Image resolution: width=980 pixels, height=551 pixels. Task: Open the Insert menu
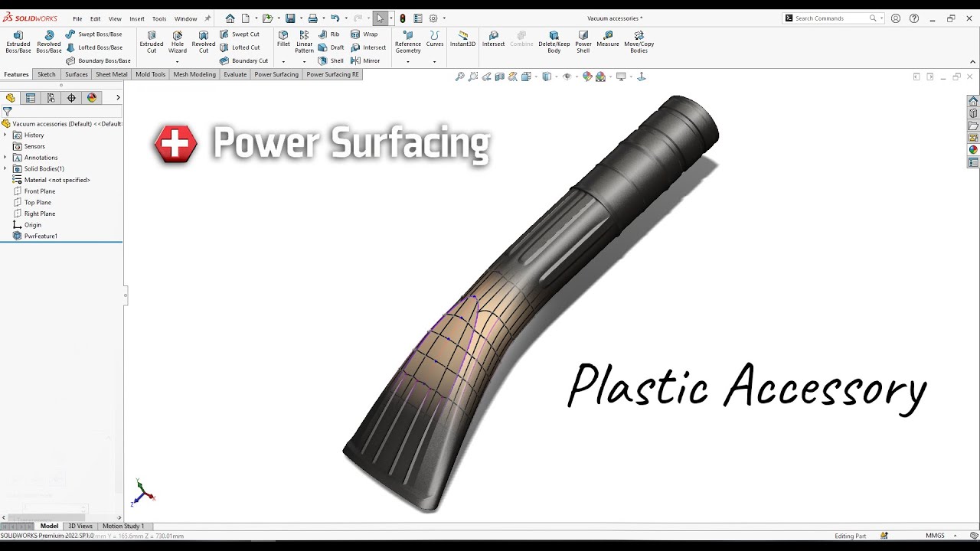[137, 18]
